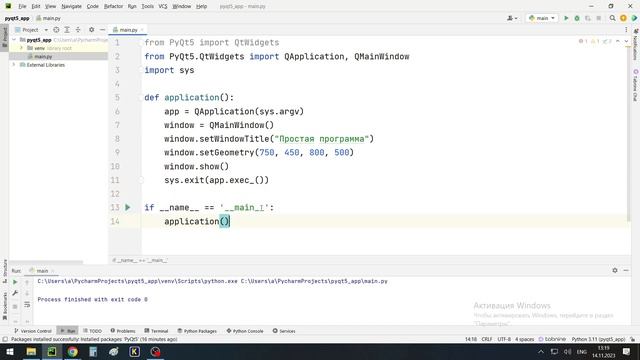Click the wrench icon in Run panel
Viewport: 640px width, 360px height.
(15, 293)
